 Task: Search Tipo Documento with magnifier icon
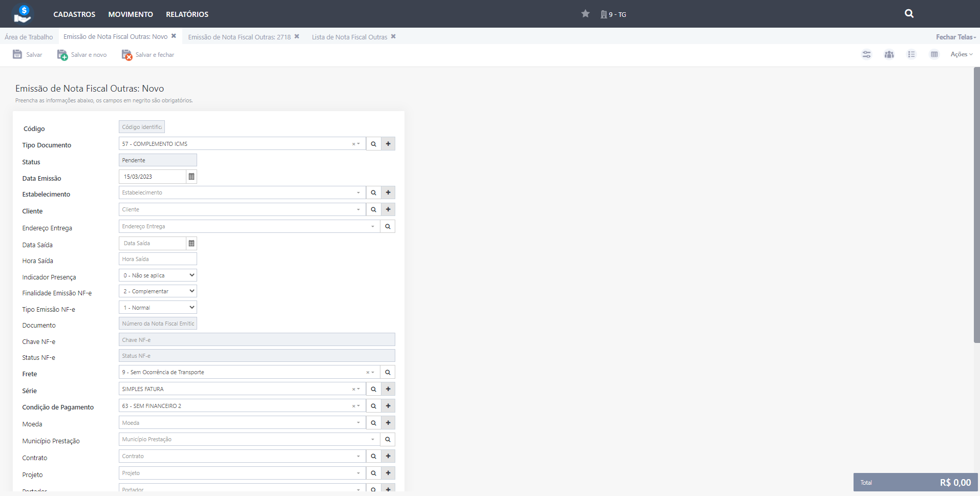coord(373,144)
